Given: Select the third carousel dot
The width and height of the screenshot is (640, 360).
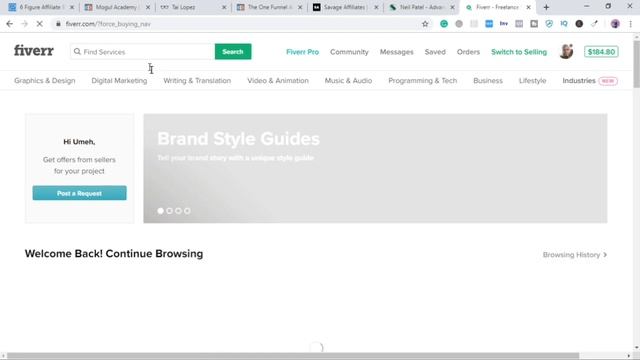Looking at the screenshot, I should (x=178, y=211).
